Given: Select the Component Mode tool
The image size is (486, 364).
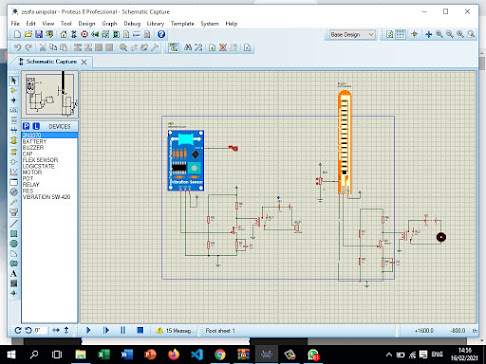Looking at the screenshot, I should click(14, 91).
